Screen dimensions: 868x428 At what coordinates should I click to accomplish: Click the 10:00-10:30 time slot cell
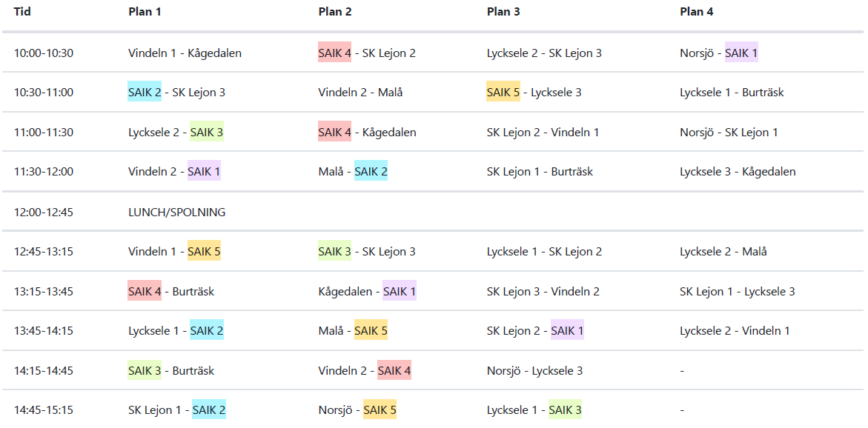(44, 53)
